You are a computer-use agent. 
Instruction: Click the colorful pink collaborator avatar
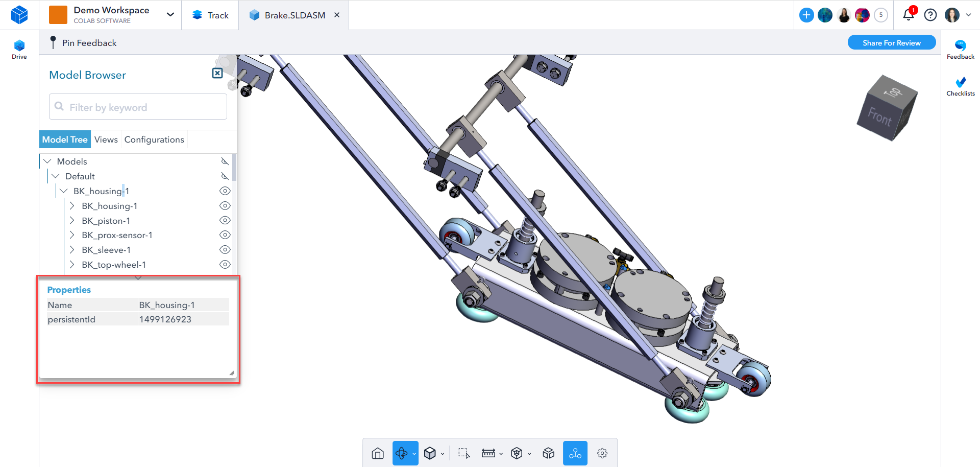(x=862, y=15)
